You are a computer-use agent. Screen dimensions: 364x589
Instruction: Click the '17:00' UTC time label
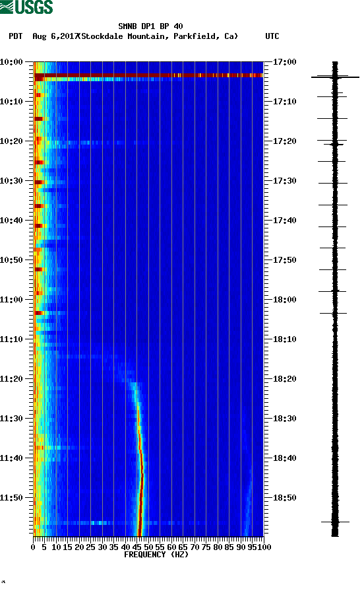pyautogui.click(x=284, y=62)
